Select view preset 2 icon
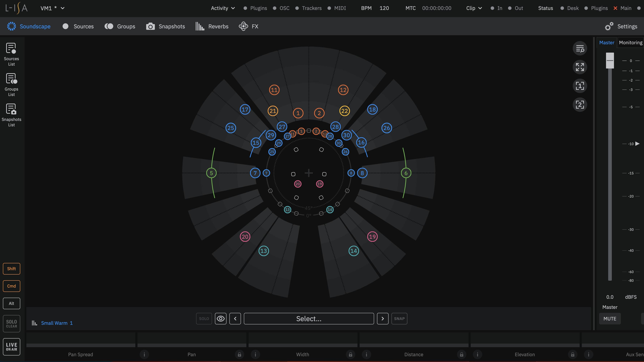The height and width of the screenshot is (362, 644). (580, 104)
